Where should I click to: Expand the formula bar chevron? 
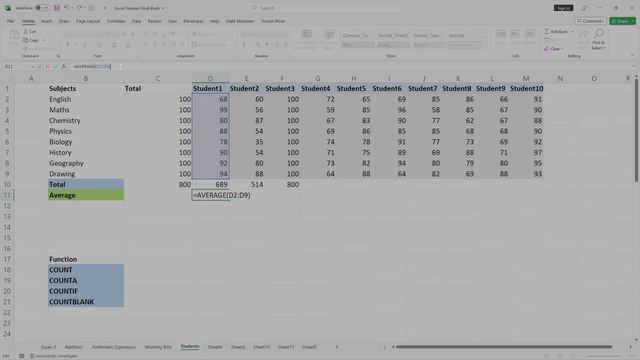pyautogui.click(x=634, y=67)
